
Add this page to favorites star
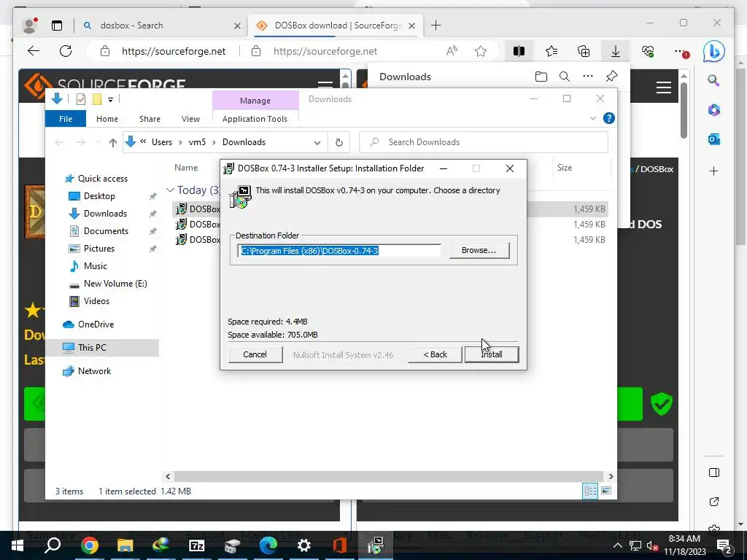[481, 51]
